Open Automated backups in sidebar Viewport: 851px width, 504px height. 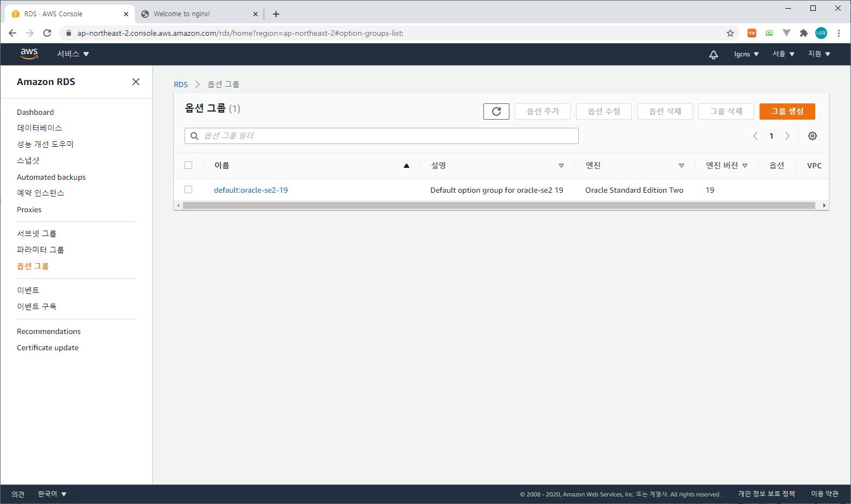pos(51,177)
